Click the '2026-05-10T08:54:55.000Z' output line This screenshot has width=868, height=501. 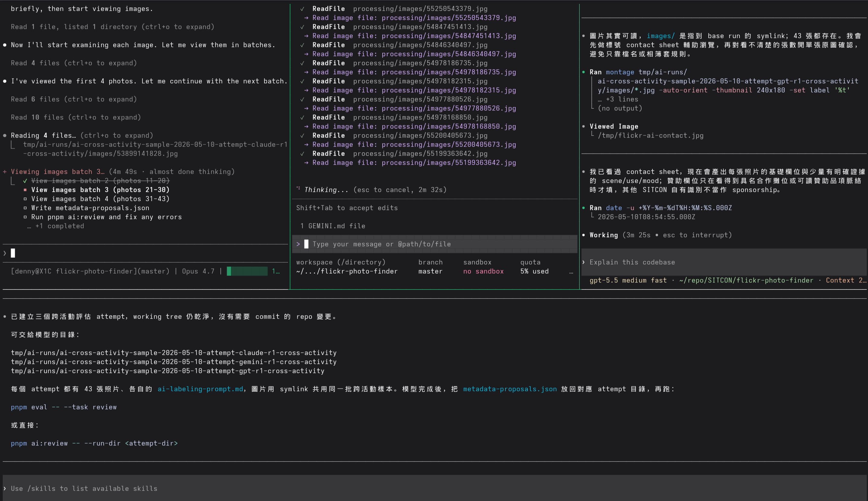pyautogui.click(x=646, y=217)
